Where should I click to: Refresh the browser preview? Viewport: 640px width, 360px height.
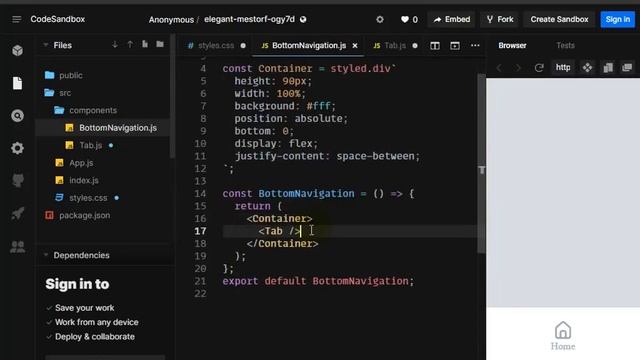click(539, 68)
